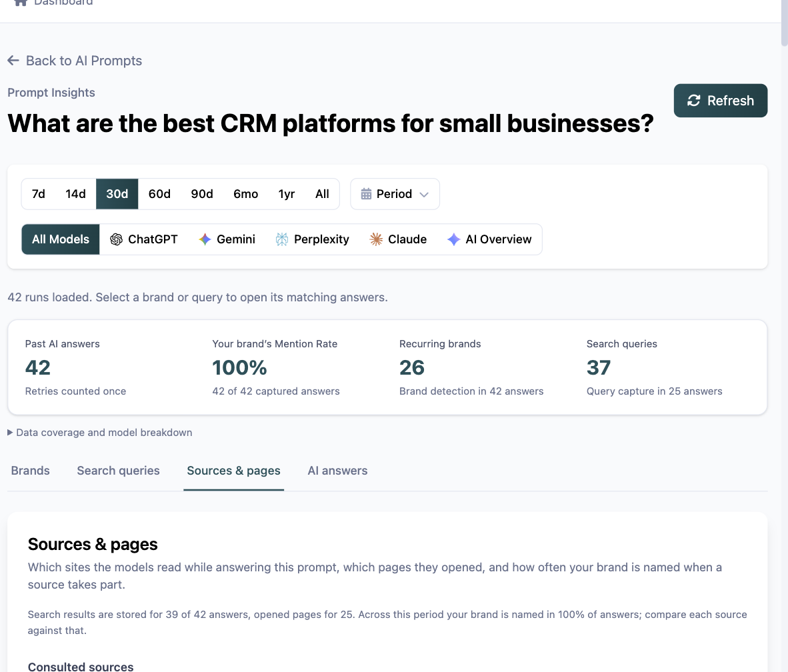788x672 pixels.
Task: Click the Consulted sources heading
Action: pyautogui.click(x=81, y=667)
